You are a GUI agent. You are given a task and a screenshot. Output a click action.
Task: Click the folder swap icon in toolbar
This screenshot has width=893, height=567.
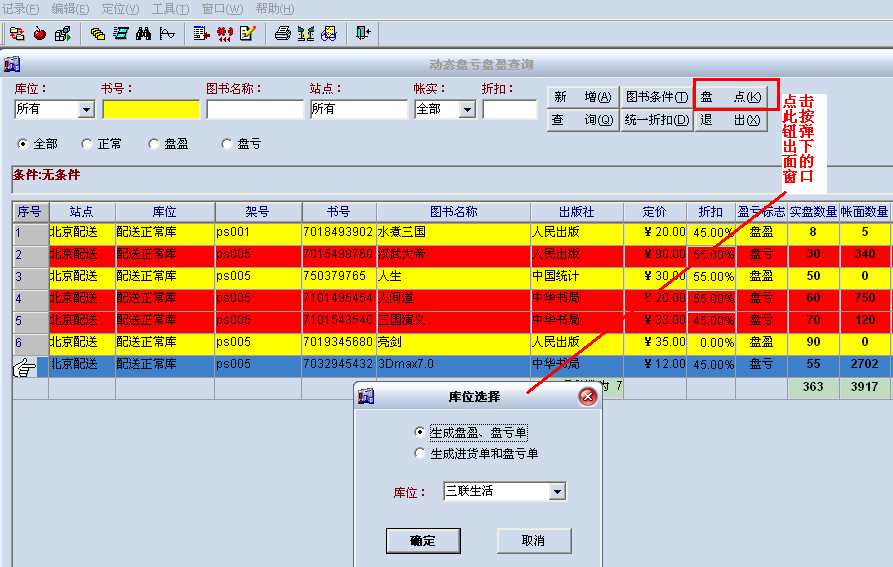[17, 34]
